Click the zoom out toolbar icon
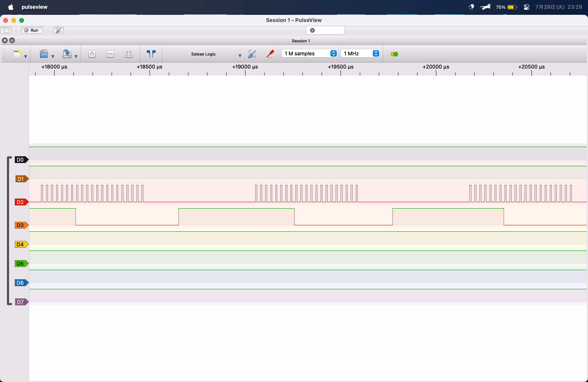This screenshot has height=382, width=588. [110, 54]
